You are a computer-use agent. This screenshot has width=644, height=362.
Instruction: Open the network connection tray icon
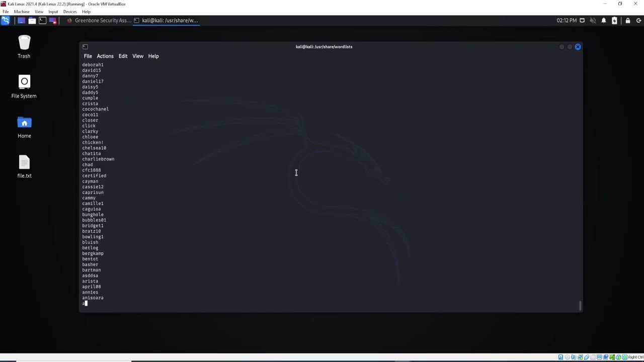pos(582,21)
